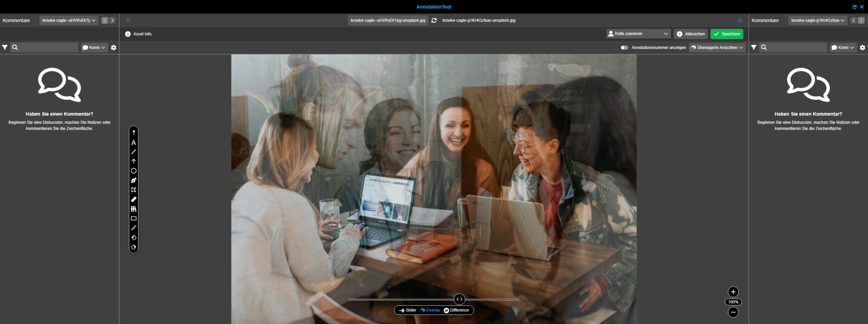This screenshot has height=324, width=868.
Task: Zoom in with the plus button
Action: 733,292
